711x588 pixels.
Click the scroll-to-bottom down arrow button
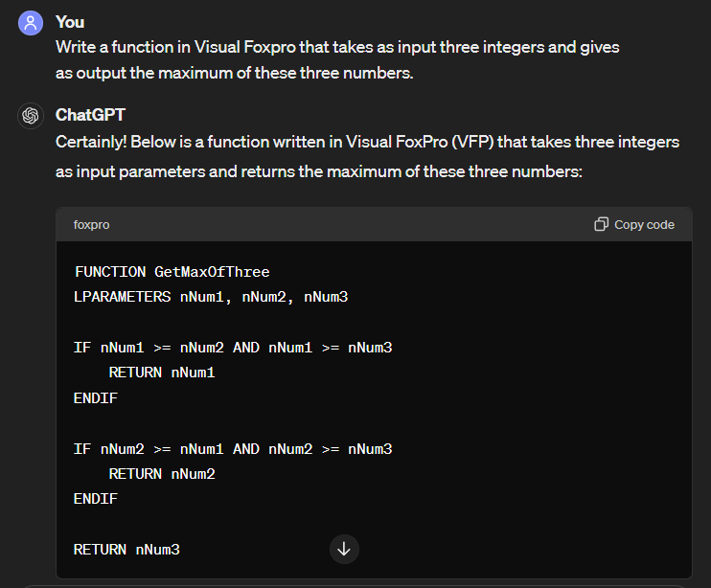point(344,549)
